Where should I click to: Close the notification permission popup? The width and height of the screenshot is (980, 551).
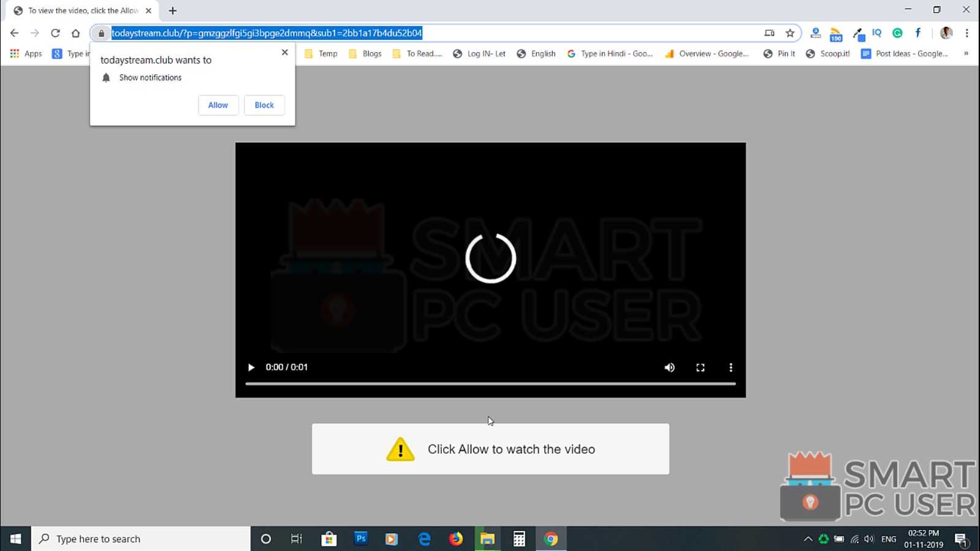tap(284, 52)
